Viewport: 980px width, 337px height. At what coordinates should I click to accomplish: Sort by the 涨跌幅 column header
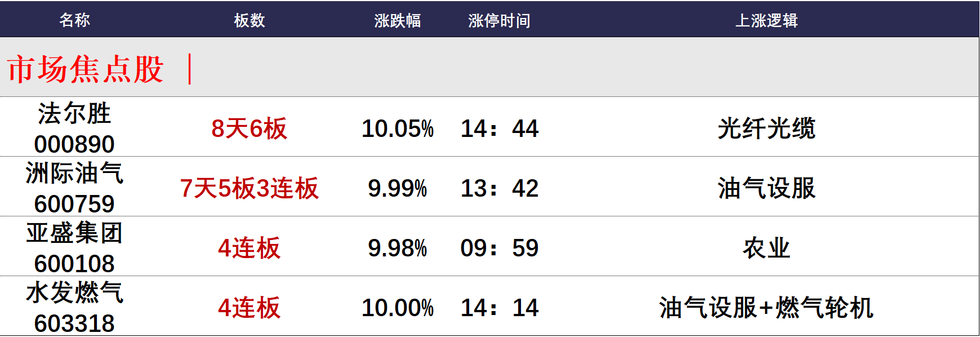[x=397, y=20]
